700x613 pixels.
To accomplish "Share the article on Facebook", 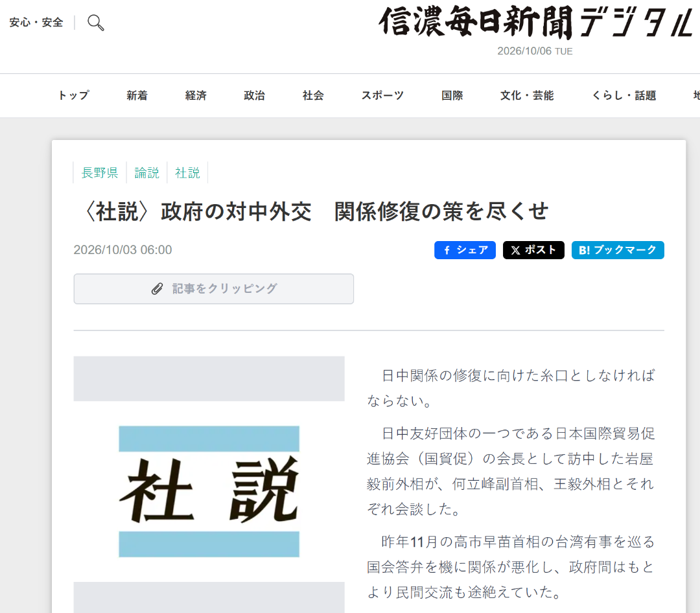I will [x=465, y=250].
